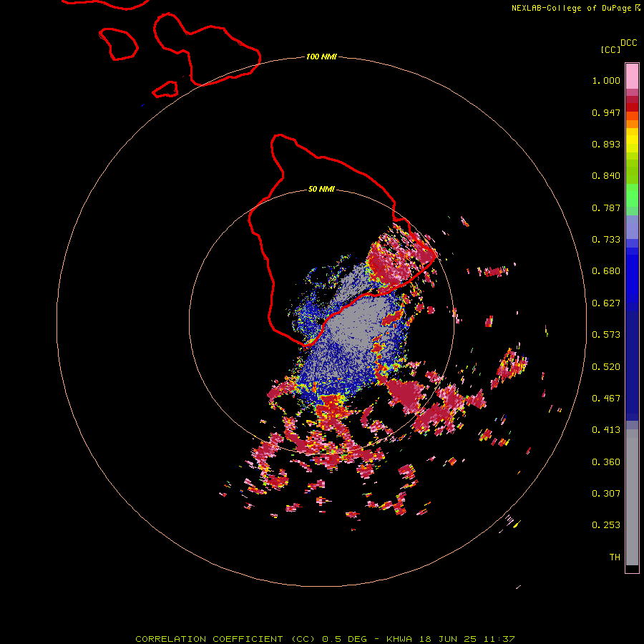644x644 pixels.
Task: Click the pink top segment of the color bar
Action: click(632, 76)
